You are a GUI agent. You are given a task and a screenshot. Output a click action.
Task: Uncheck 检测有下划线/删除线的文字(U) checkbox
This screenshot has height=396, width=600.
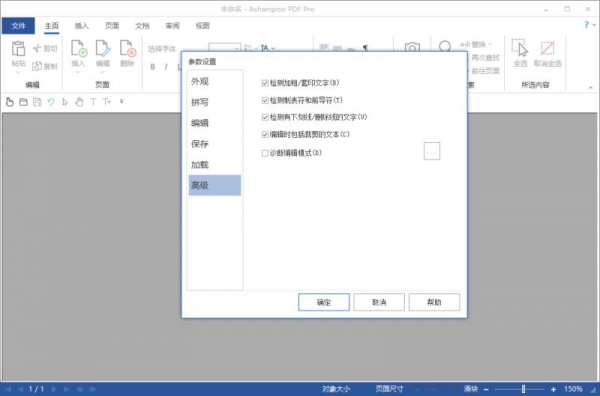(x=265, y=117)
